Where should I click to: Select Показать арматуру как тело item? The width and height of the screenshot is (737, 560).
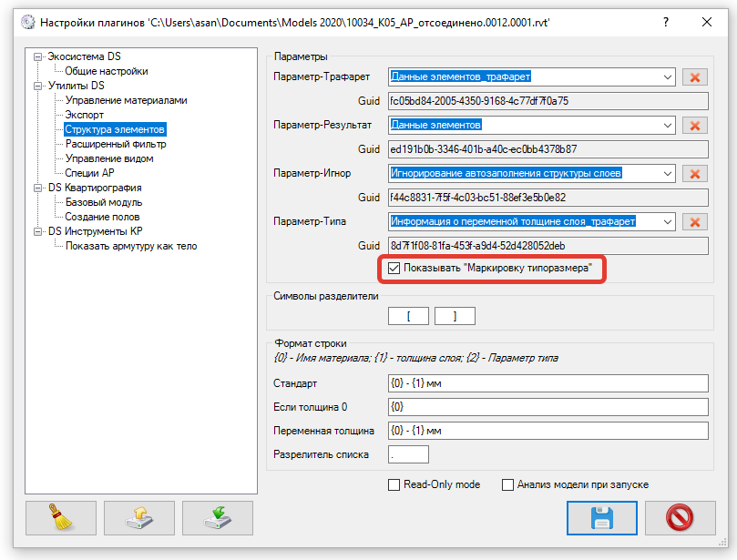point(130,246)
